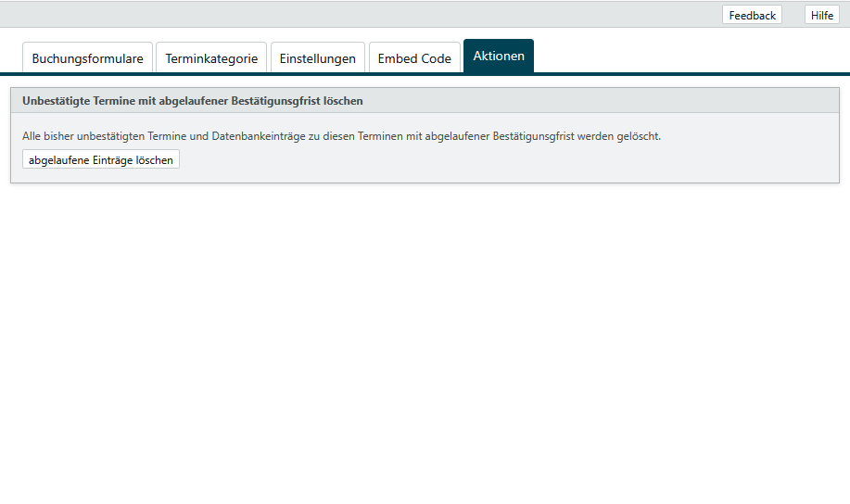Open Hilfe in the top bar
850x504 pixels.
821,15
